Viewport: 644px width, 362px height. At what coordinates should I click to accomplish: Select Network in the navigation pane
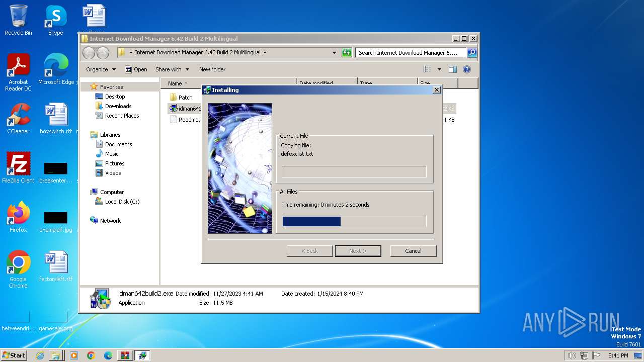[x=110, y=221]
